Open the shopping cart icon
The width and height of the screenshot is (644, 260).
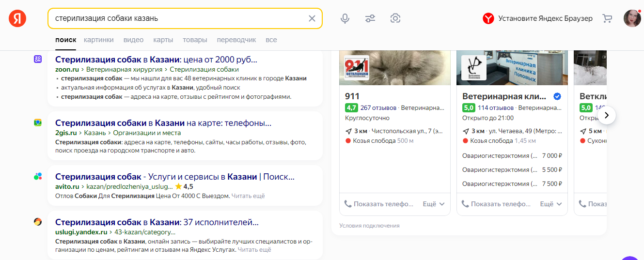[x=607, y=18]
